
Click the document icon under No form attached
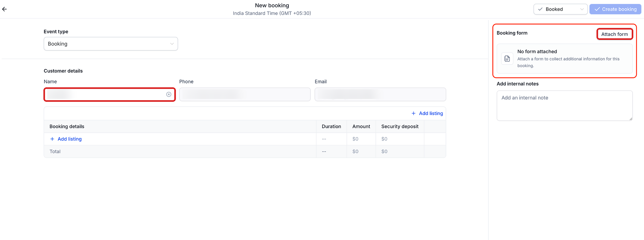pyautogui.click(x=507, y=59)
